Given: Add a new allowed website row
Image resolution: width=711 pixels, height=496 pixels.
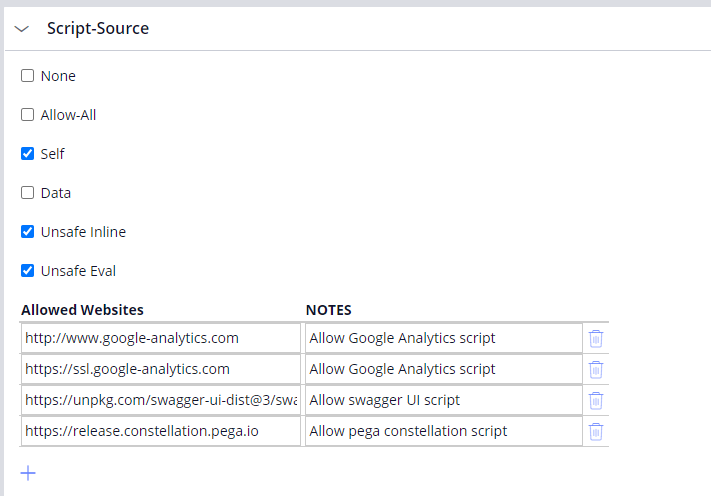Looking at the screenshot, I should click(28, 473).
